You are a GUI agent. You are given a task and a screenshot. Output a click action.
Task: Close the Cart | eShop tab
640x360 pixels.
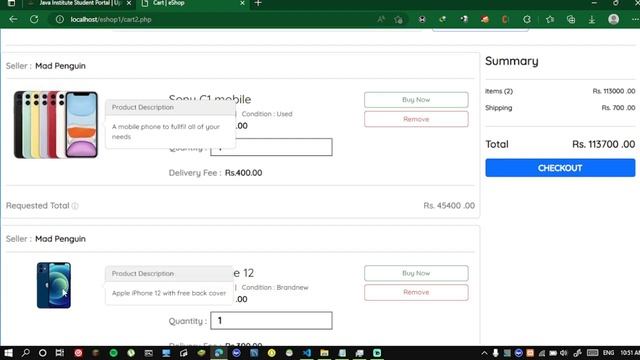point(242,3)
